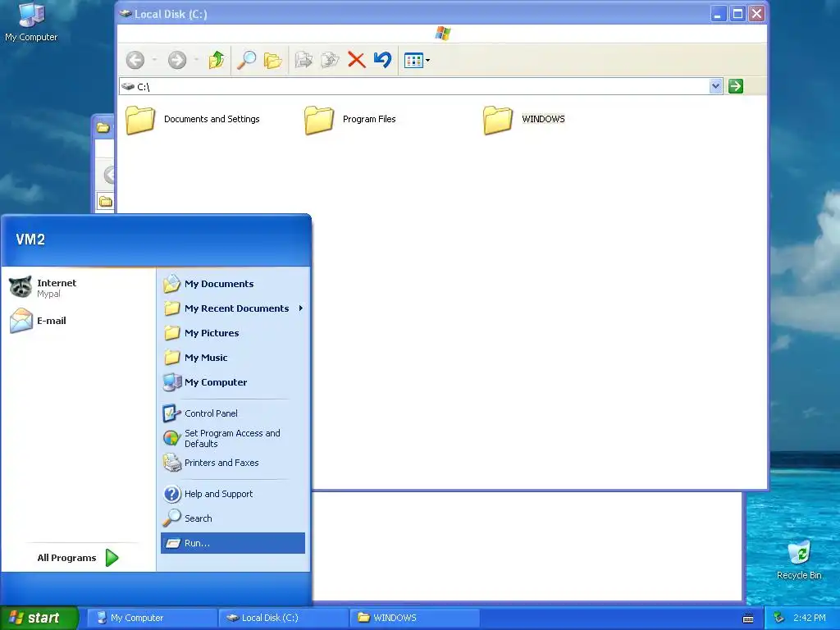Switch to My Computer taskbar button
840x630 pixels.
coord(151,618)
